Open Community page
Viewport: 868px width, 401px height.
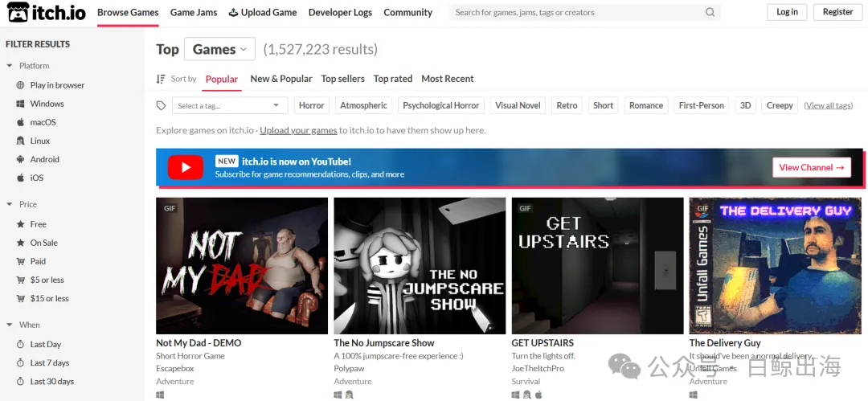408,12
